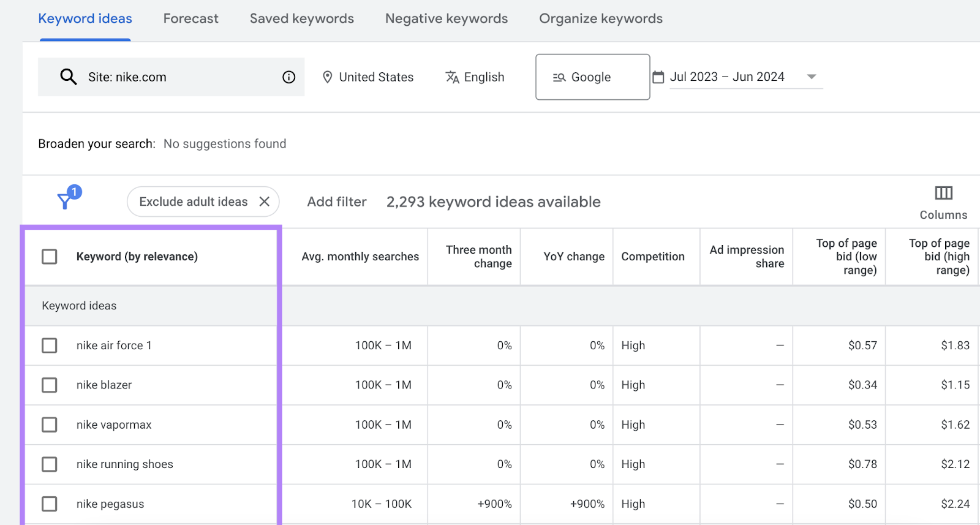The image size is (980, 525).
Task: Click the No suggestions found text
Action: [225, 144]
